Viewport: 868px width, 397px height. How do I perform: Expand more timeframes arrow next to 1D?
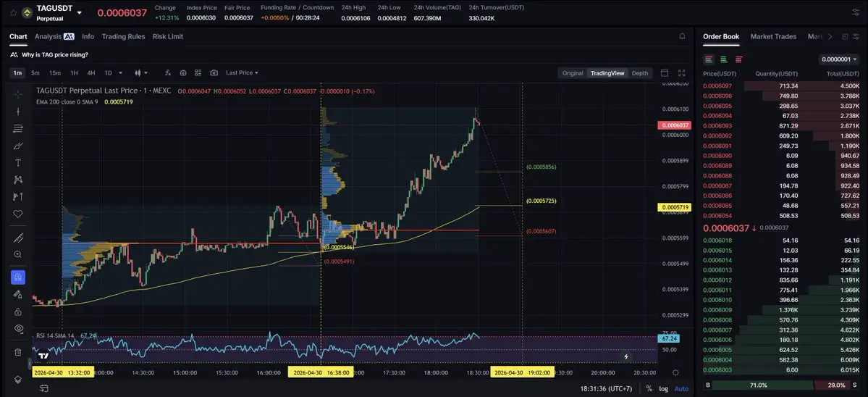[121, 73]
